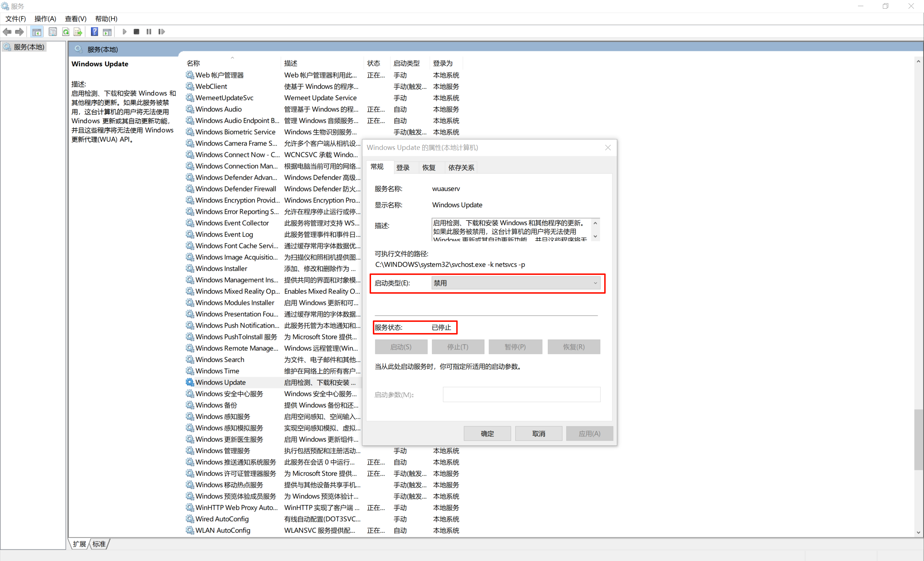Screen dimensions: 924x561
Task: Select the 服务(本地) tree node
Action: [29, 47]
